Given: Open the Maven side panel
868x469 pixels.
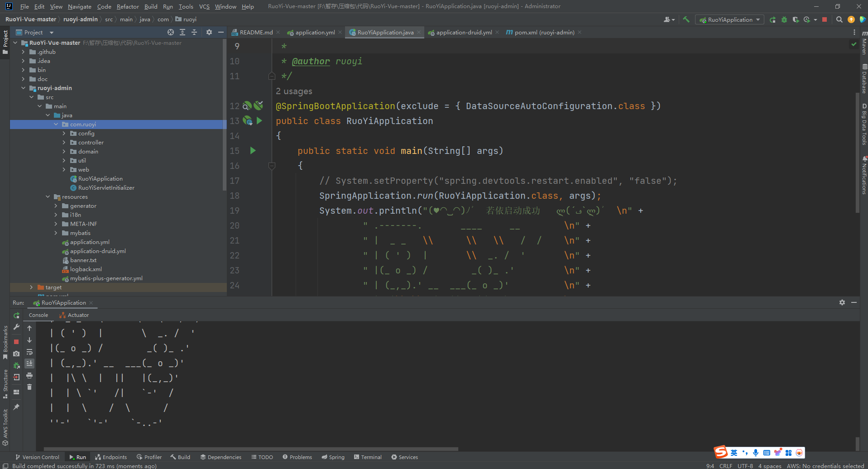Looking at the screenshot, I should (864, 43).
